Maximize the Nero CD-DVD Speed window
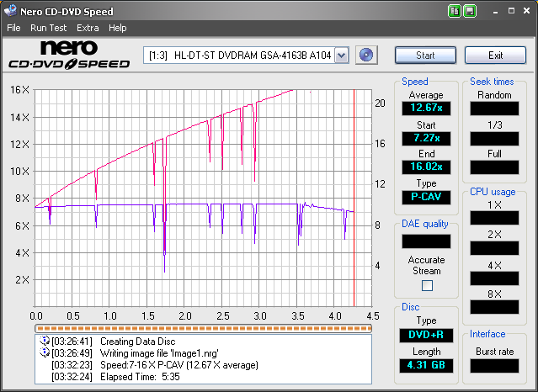The height and width of the screenshot is (392, 538). coord(511,11)
